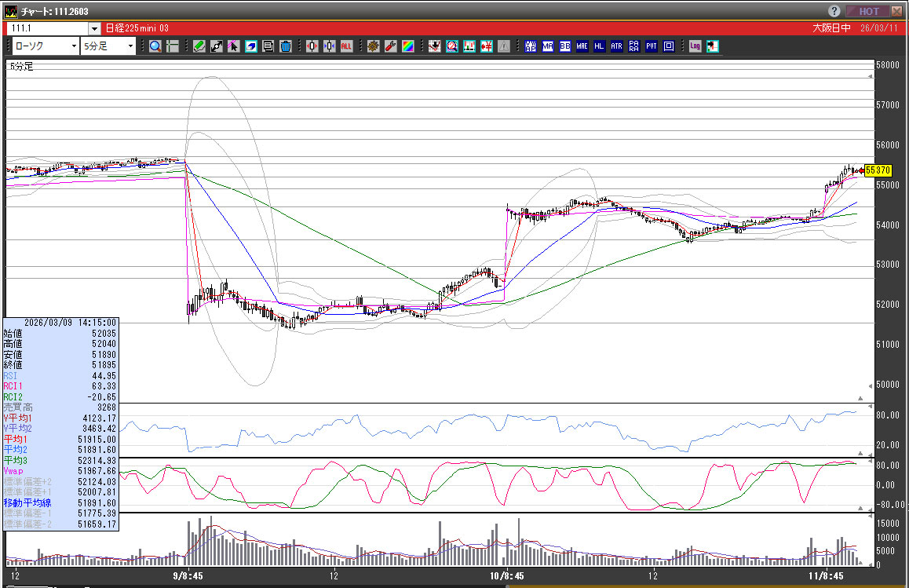This screenshot has width=909, height=588.
Task: Toggle the ATR indicator button
Action: pos(616,46)
